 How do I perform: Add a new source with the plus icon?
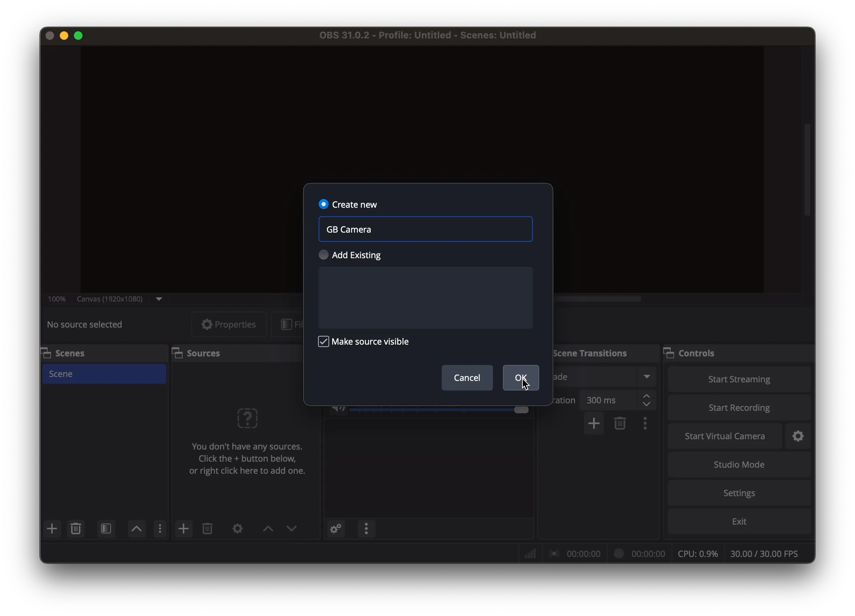coord(184,529)
